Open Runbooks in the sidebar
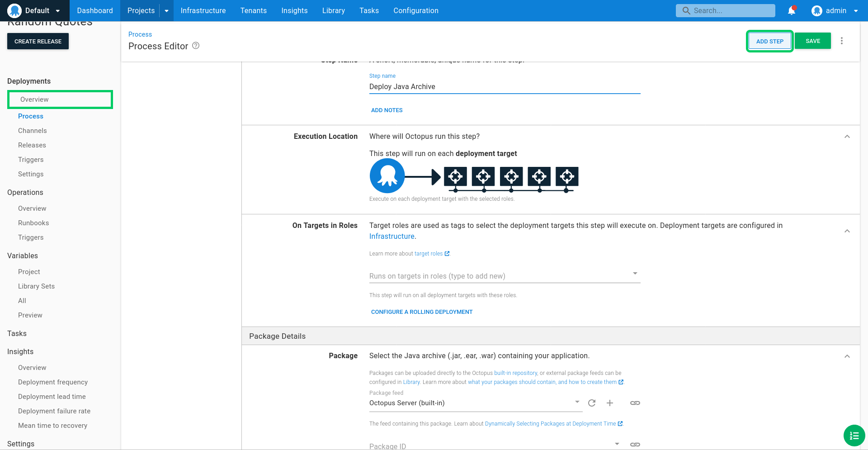The image size is (868, 450). [33, 223]
